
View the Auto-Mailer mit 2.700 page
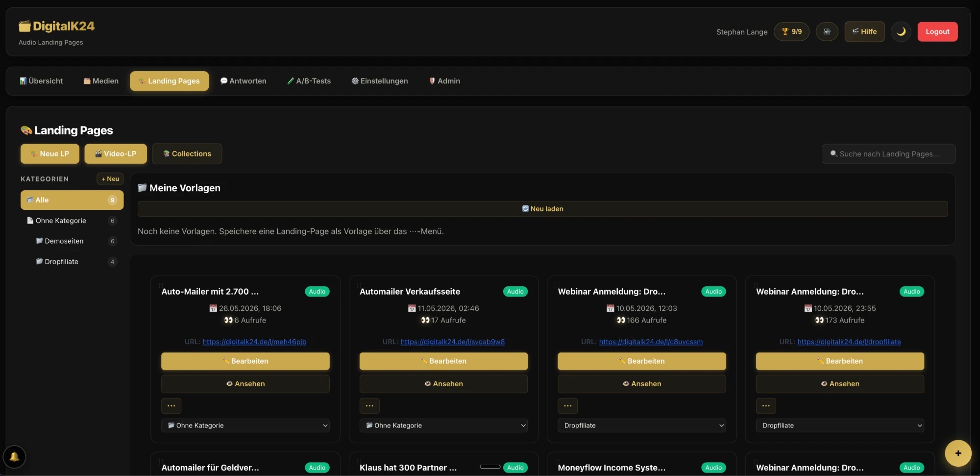coord(245,384)
